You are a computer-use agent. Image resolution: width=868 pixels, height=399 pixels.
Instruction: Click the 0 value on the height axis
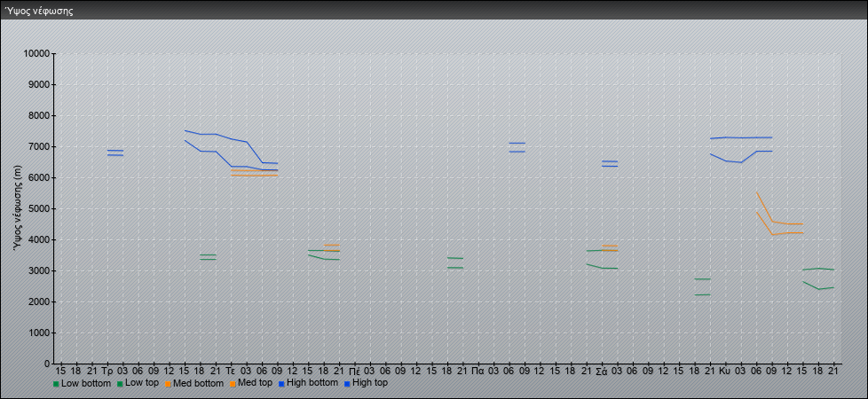pos(47,364)
